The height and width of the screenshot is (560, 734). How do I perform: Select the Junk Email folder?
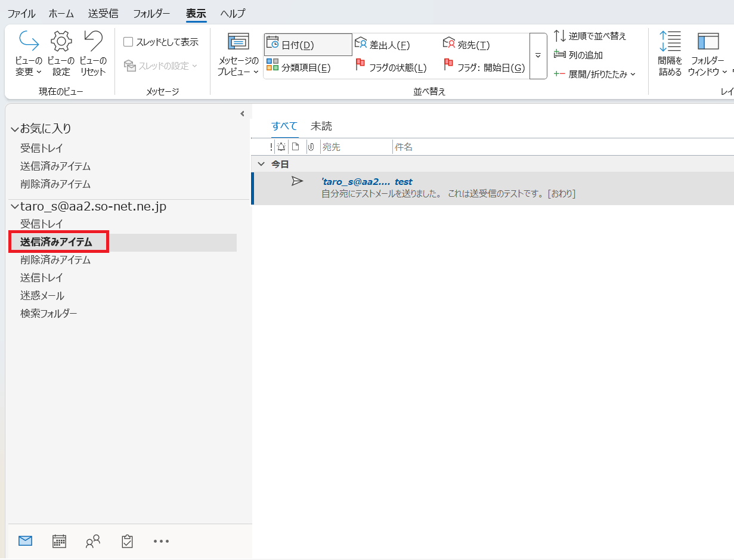pos(42,296)
